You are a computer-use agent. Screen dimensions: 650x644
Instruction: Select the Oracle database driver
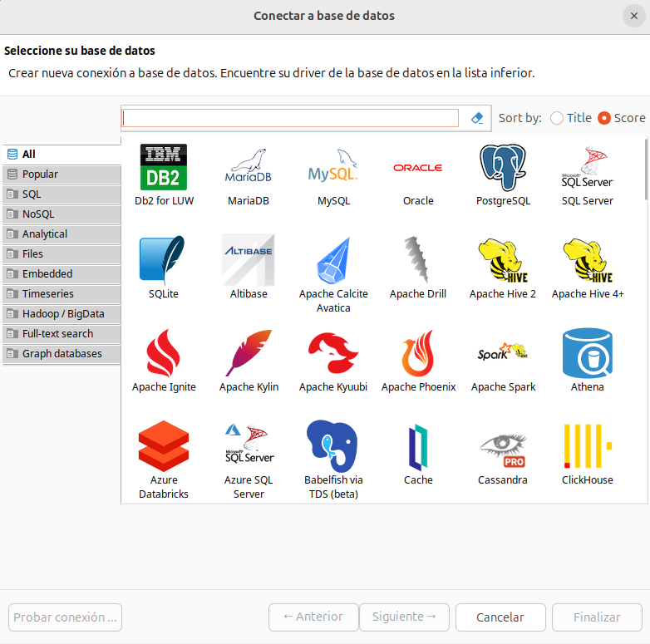coord(418,168)
